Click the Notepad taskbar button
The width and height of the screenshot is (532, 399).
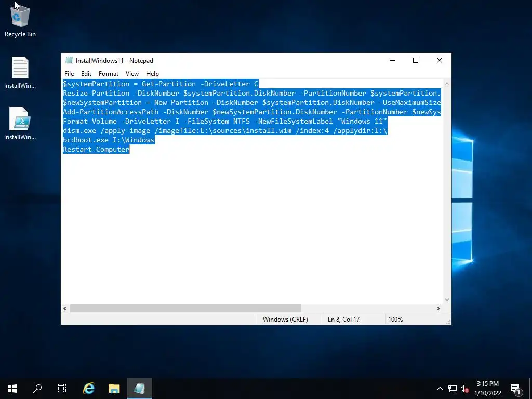click(139, 389)
